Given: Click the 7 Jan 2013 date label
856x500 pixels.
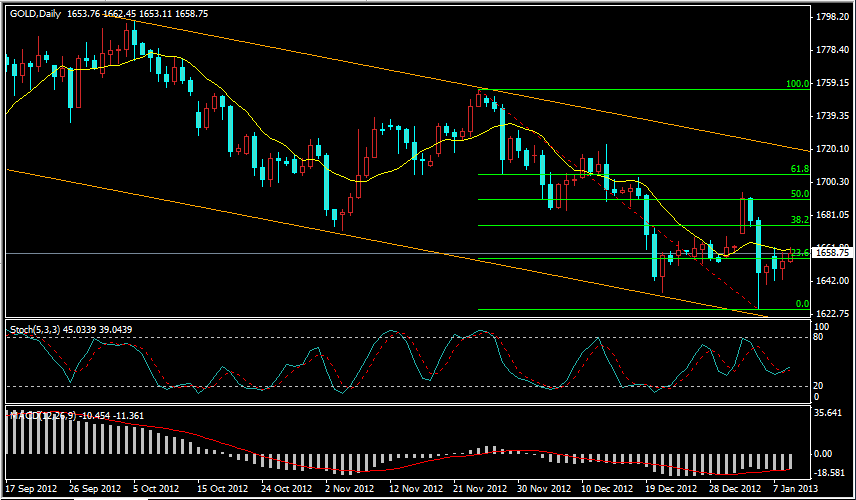Looking at the screenshot, I should pos(793,487).
